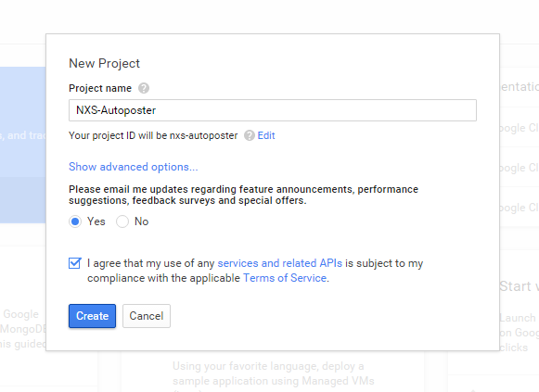The image size is (539, 392).
Task: Click the help icon beside Project name
Action: click(144, 88)
